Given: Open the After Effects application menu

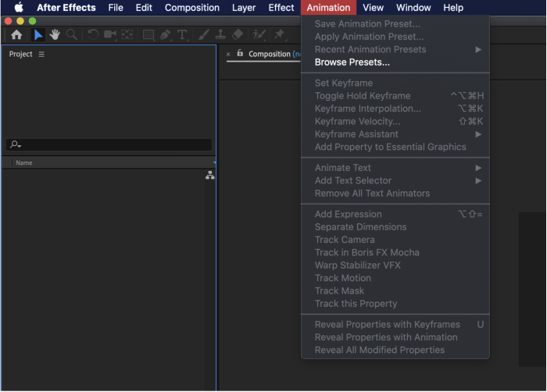Looking at the screenshot, I should (x=66, y=7).
